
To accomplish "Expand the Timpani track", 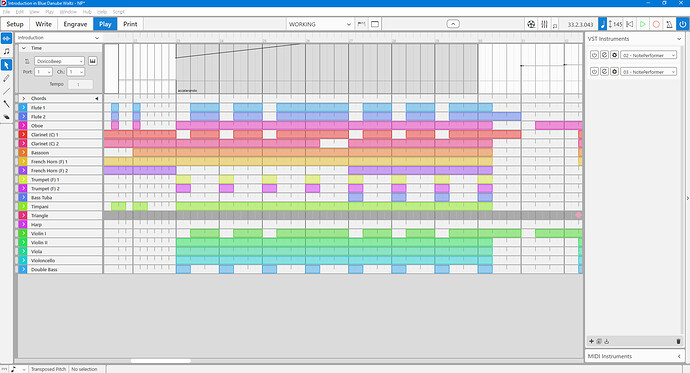I will pos(23,206).
